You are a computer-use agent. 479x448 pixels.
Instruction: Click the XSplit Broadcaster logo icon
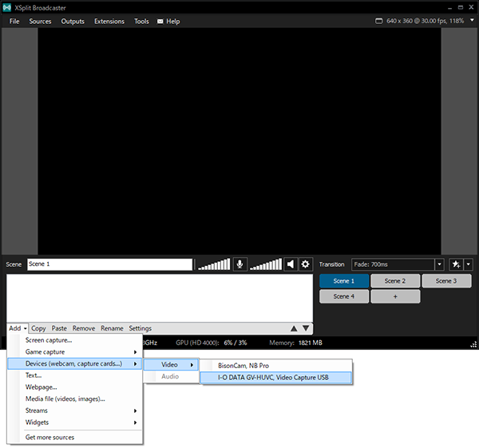[6, 8]
